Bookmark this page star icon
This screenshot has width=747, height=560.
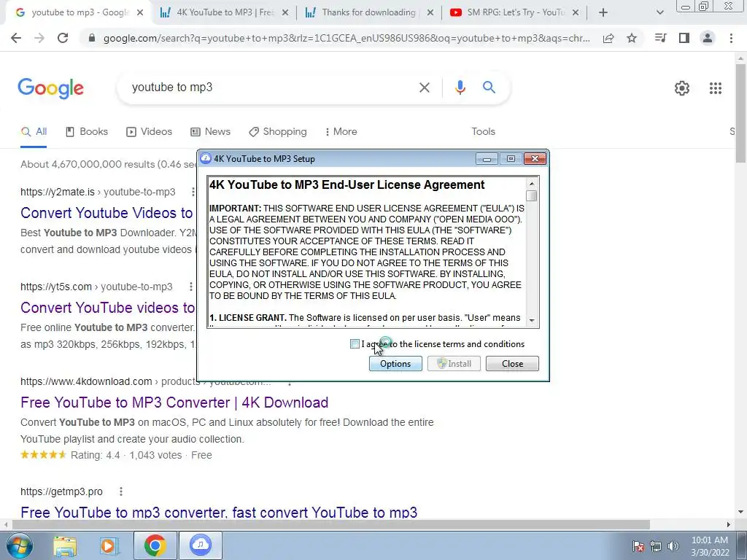632,38
